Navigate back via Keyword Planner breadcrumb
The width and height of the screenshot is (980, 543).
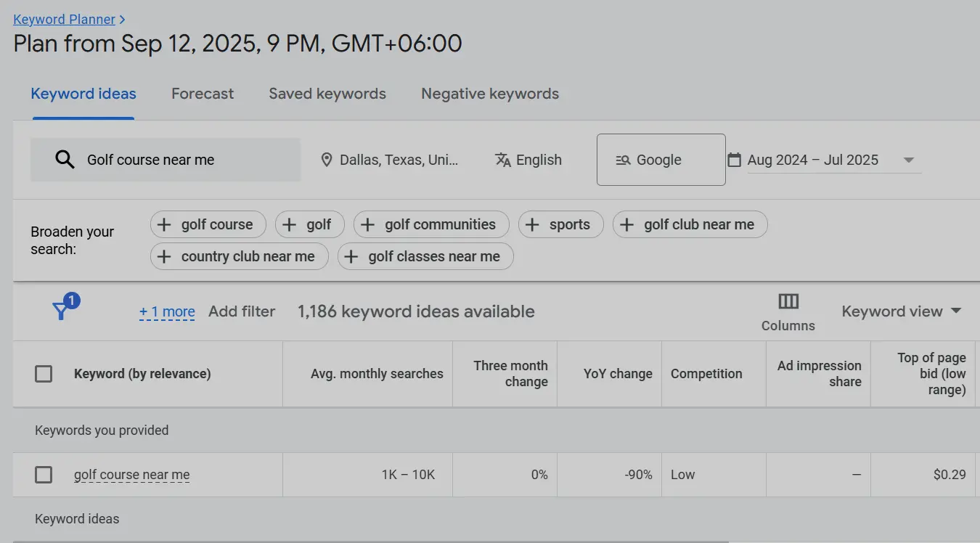click(x=65, y=19)
